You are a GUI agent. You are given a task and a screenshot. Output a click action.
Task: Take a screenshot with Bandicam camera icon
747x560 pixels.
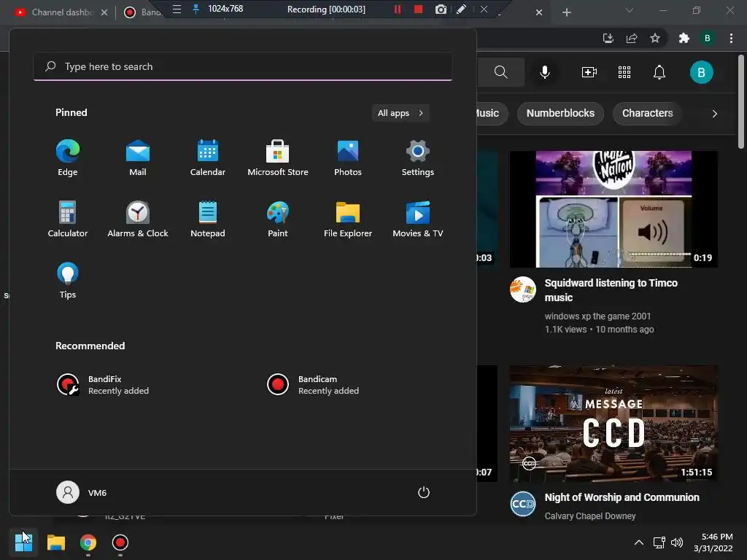[441, 9]
